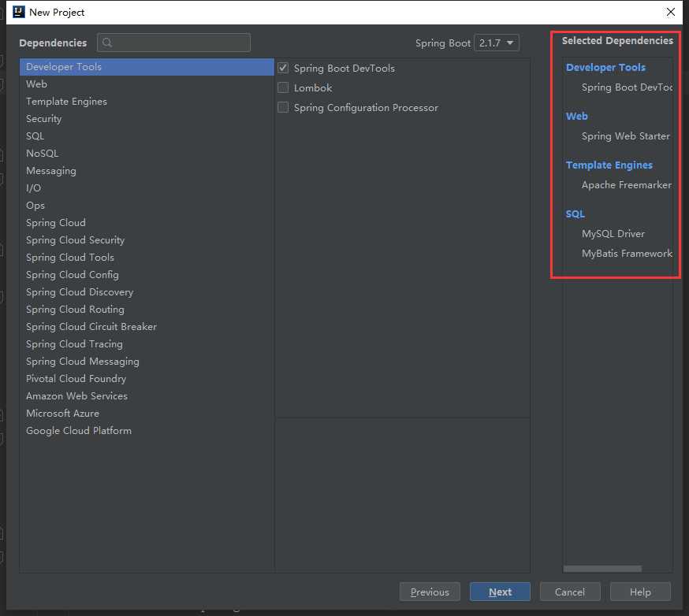This screenshot has height=616, width=689.
Task: Select the Spring Cloud Config category
Action: tap(147, 275)
